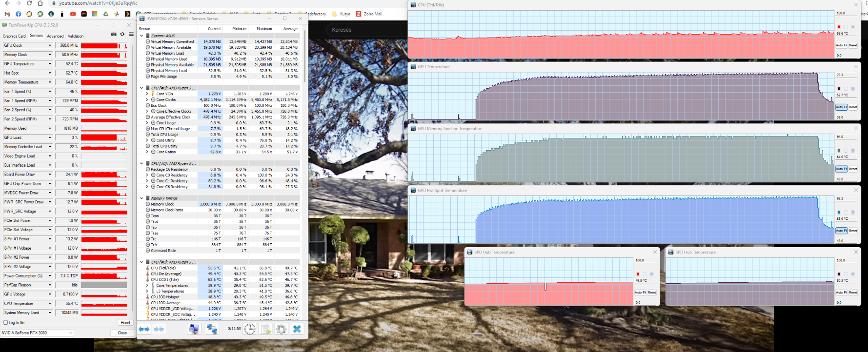Click Auto Fit in CPU (Tctl/Tdie) graph
Viewport: 868px width, 352px height.
click(842, 45)
